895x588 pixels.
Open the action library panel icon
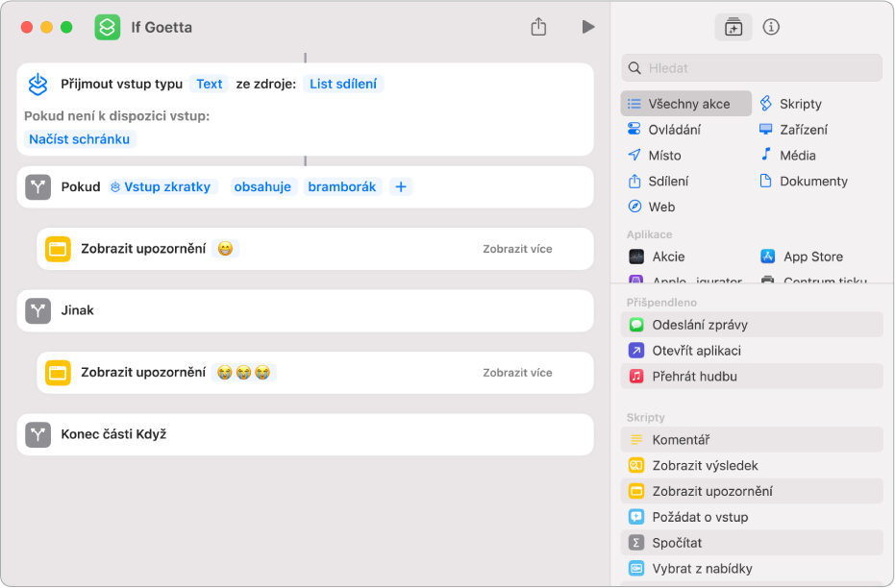tap(733, 27)
